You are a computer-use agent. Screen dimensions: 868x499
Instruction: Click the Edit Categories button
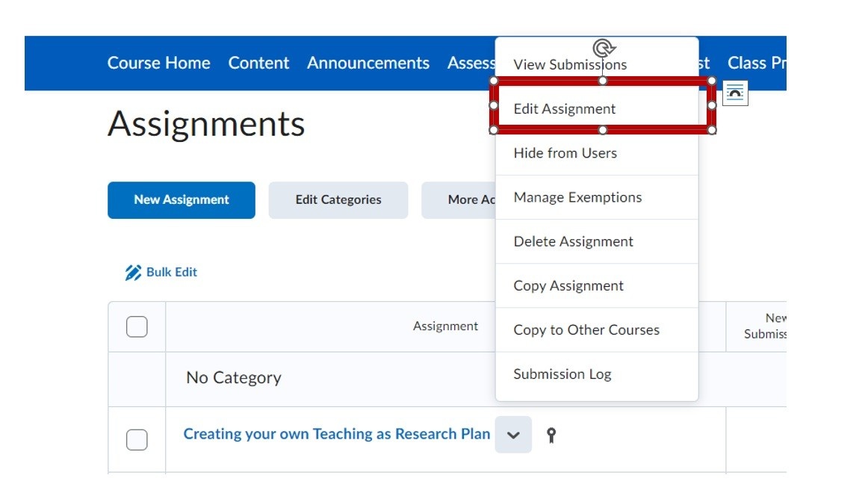(x=338, y=200)
